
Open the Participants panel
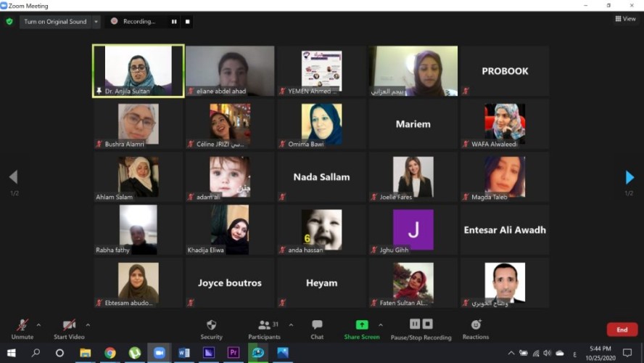pos(265,328)
